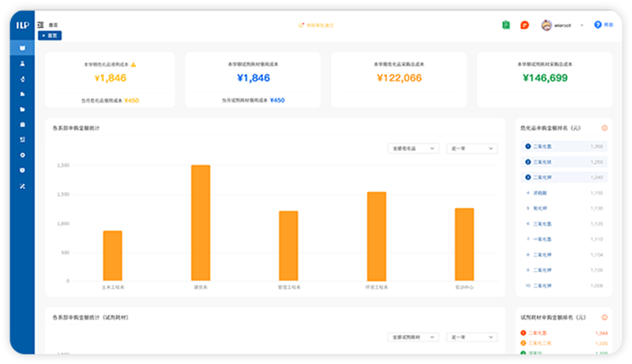Click the 试剂耗材申购金额排名（元）heading
This screenshot has height=364, width=632.
coord(553,318)
